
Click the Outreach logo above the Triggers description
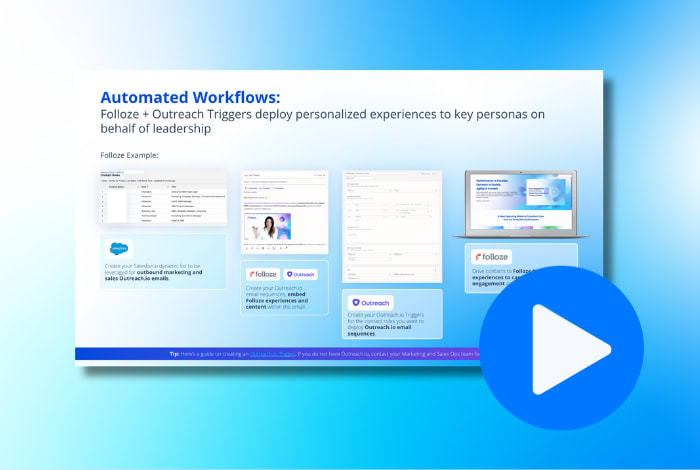point(370,302)
